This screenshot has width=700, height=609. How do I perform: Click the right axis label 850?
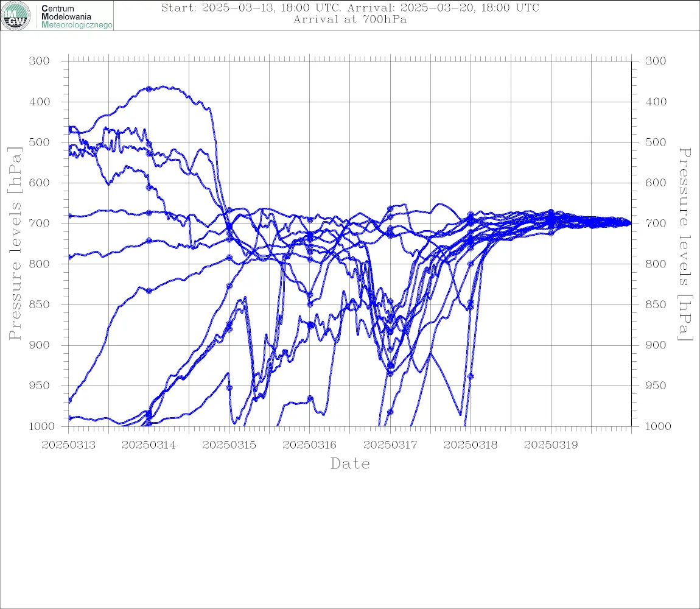point(656,304)
